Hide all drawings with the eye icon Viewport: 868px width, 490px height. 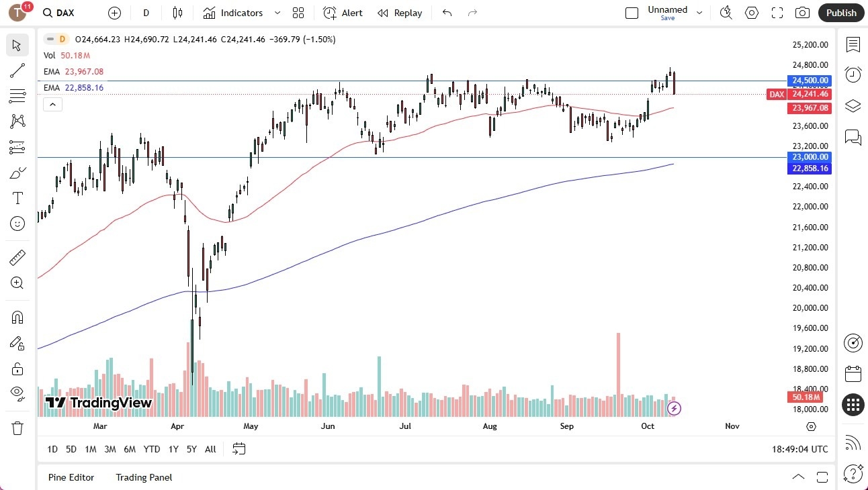pos(17,393)
